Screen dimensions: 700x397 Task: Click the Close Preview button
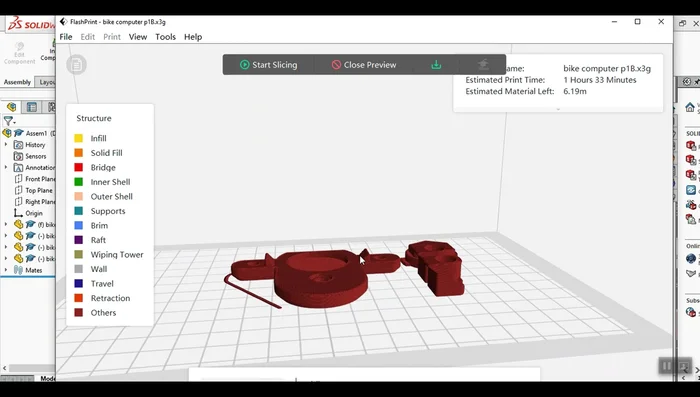(364, 65)
